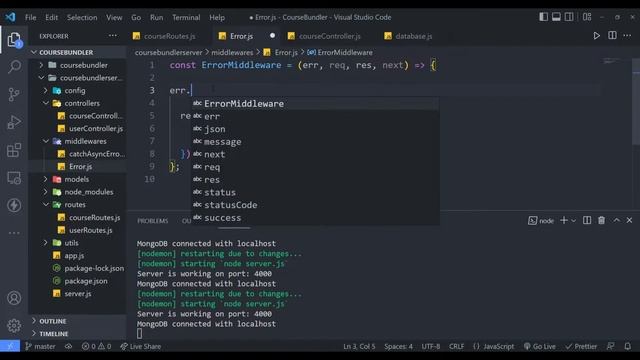This screenshot has width=640, height=360.
Task: Open remote window button in status bar
Action: [x=10, y=346]
